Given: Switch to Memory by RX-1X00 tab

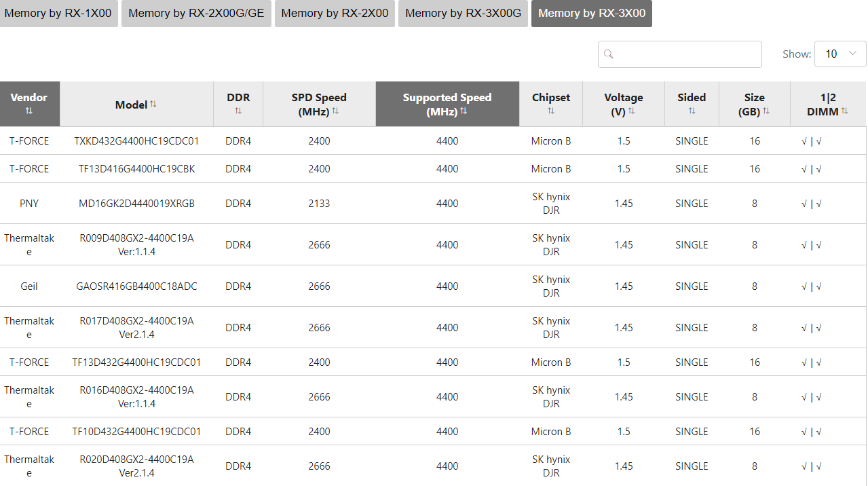Looking at the screenshot, I should pyautogui.click(x=58, y=14).
